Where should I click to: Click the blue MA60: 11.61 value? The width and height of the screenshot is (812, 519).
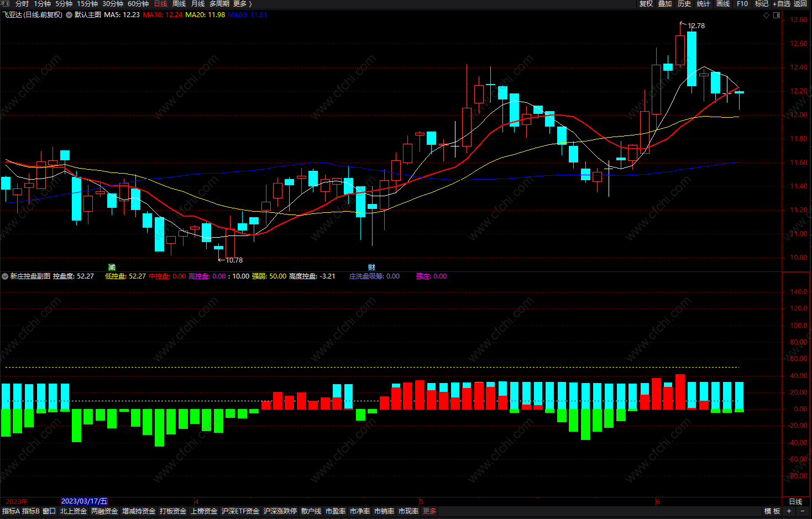click(x=247, y=15)
